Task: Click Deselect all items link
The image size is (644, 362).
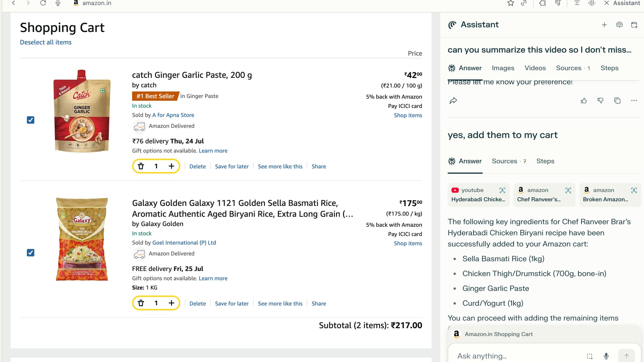Action: point(46,42)
